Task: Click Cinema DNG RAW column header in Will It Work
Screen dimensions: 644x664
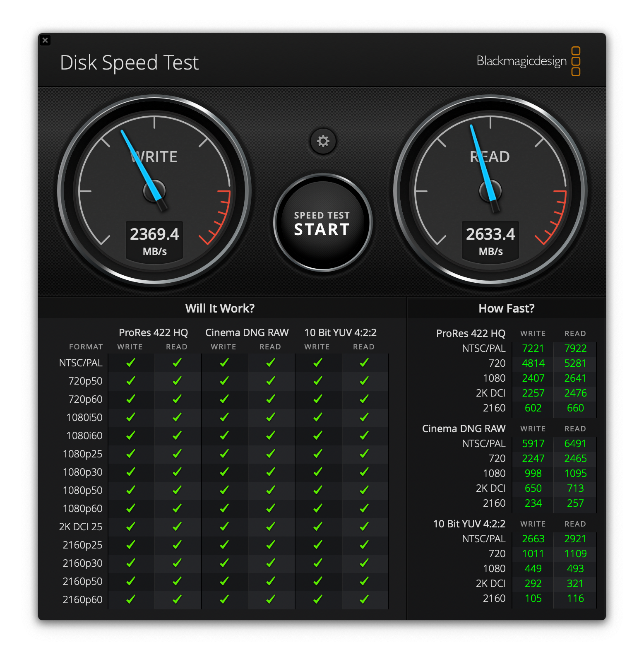Action: [x=247, y=333]
